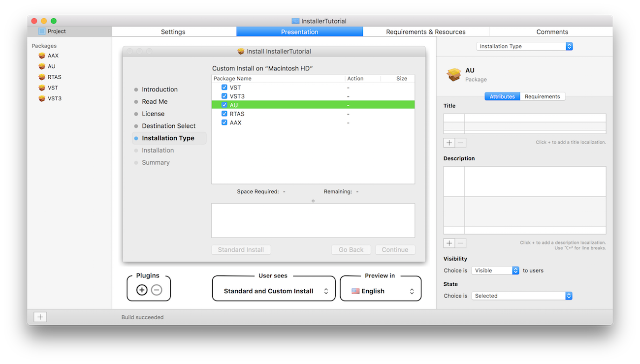This screenshot has height=364, width=640.
Task: Select the VST3 package icon in sidebar
Action: pyautogui.click(x=42, y=98)
